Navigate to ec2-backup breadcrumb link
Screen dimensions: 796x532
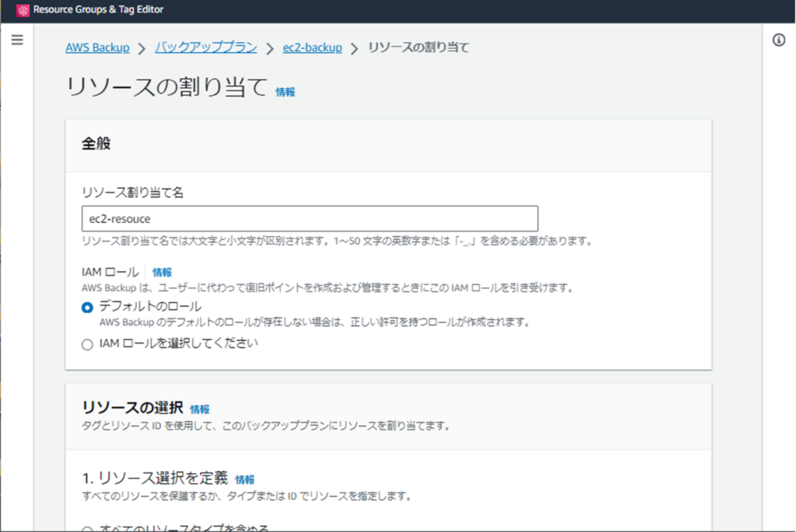312,47
